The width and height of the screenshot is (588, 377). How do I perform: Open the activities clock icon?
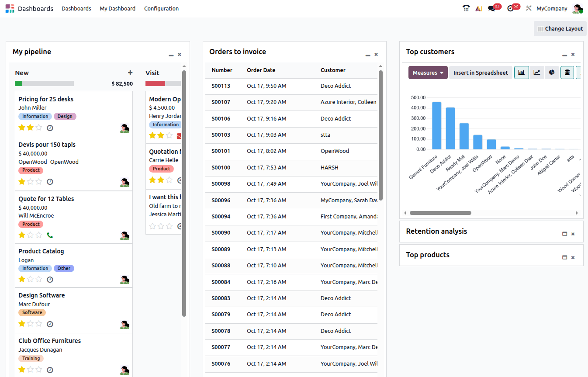pyautogui.click(x=510, y=8)
